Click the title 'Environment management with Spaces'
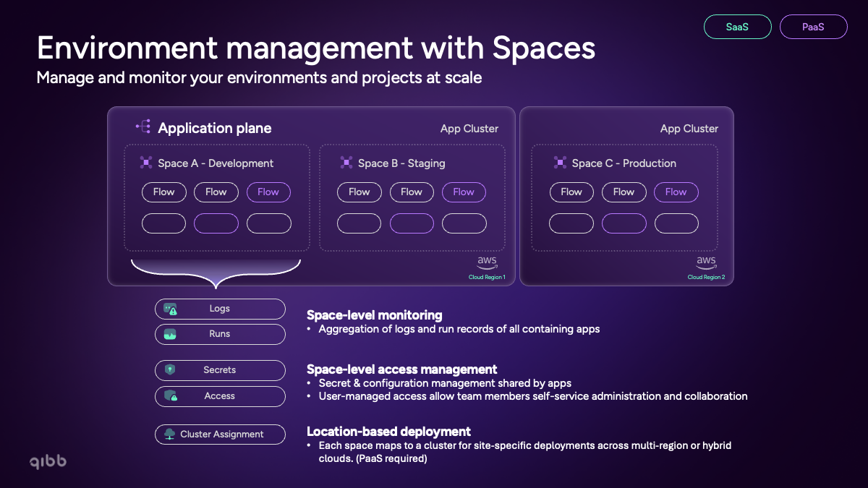The width and height of the screenshot is (868, 488). pos(316,48)
